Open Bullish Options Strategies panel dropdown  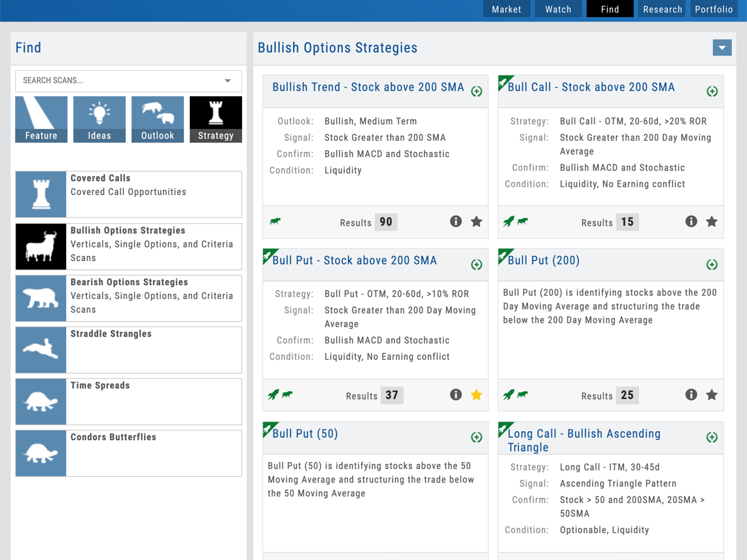click(x=722, y=48)
